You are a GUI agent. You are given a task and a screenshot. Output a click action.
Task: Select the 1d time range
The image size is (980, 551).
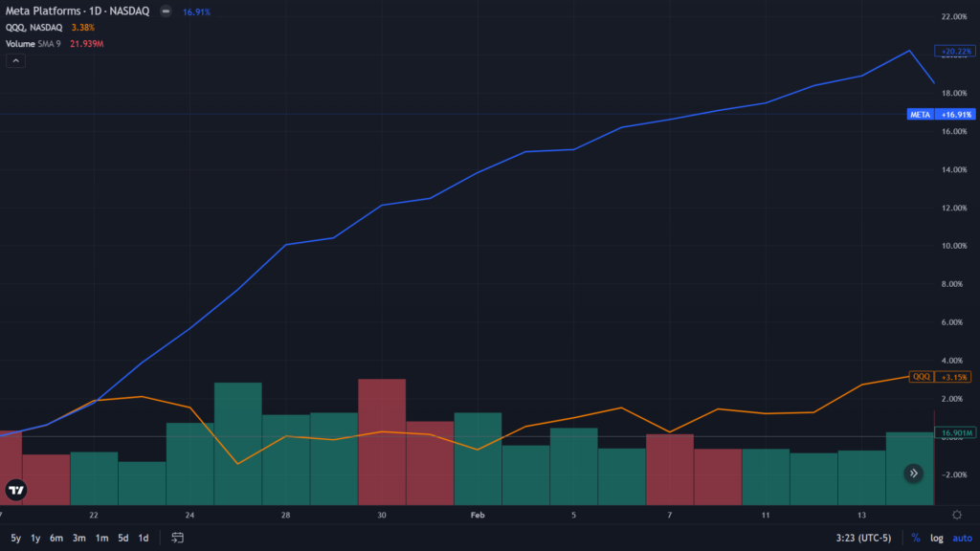tap(144, 538)
